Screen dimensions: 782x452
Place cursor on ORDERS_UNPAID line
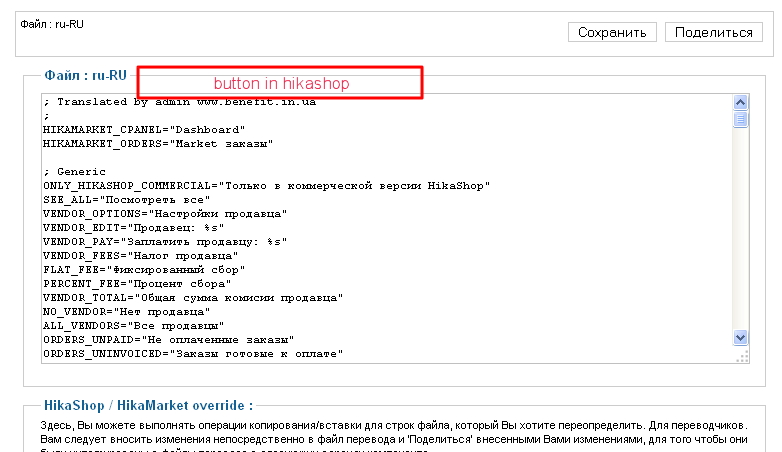[168, 340]
